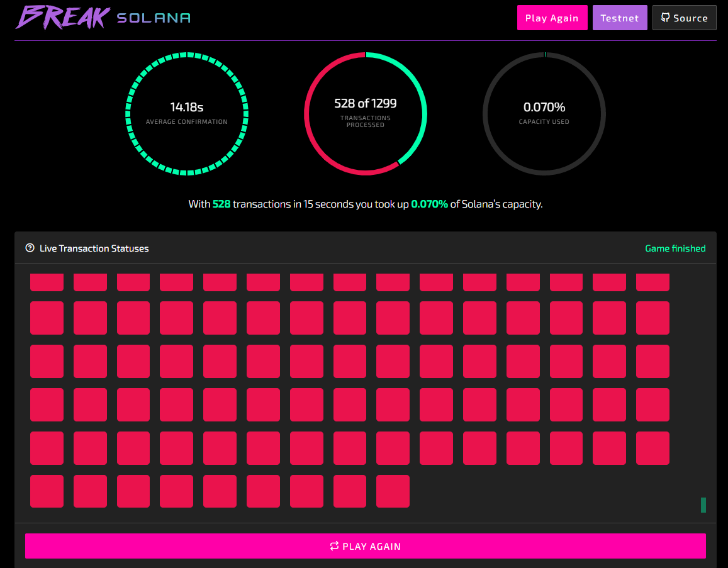Select the Transactions Processed ring
This screenshot has height=568, width=728.
[366, 114]
